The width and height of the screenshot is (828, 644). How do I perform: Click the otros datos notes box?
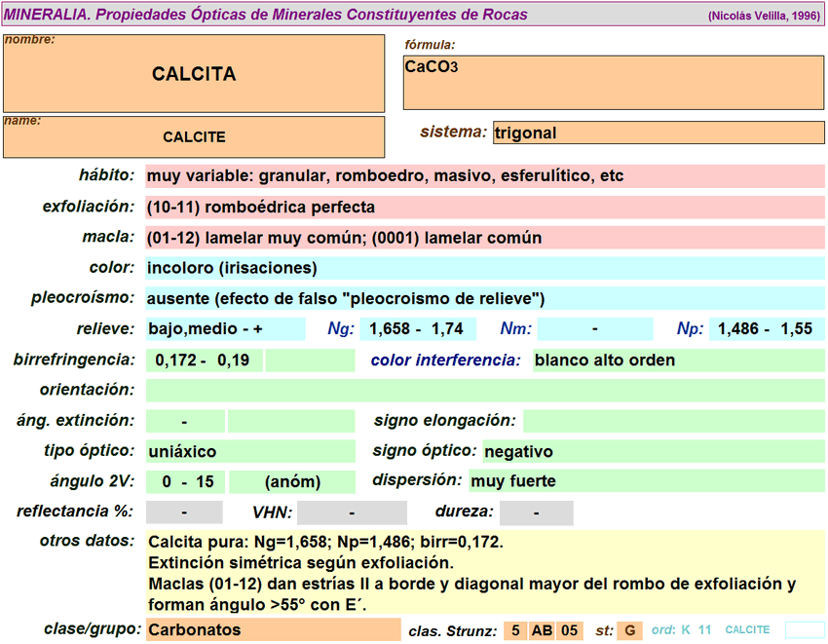484,573
